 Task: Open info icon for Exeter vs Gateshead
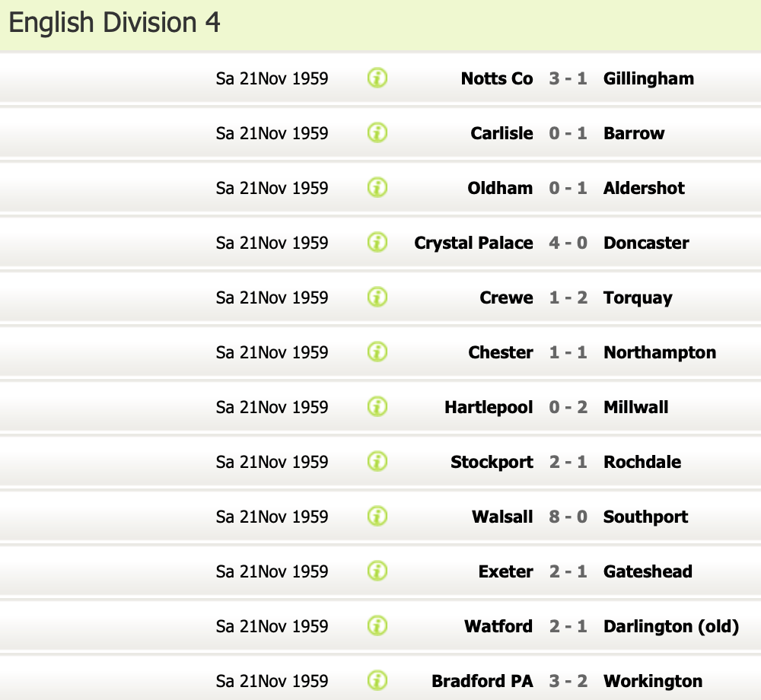[x=377, y=571]
